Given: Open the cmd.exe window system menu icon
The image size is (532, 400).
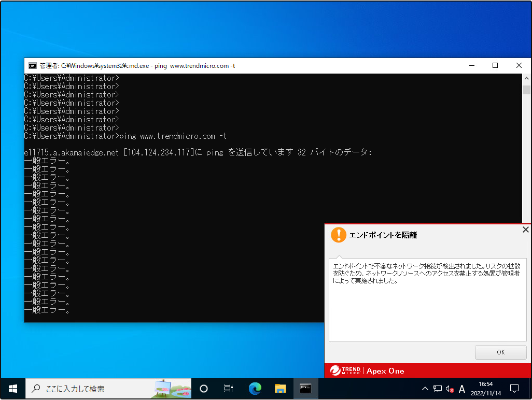Looking at the screenshot, I should [x=33, y=66].
